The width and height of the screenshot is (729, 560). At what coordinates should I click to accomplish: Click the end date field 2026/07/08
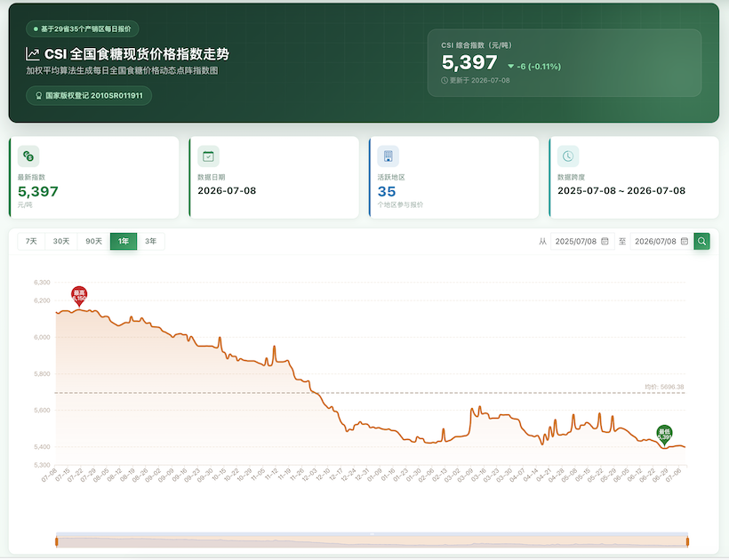661,241
